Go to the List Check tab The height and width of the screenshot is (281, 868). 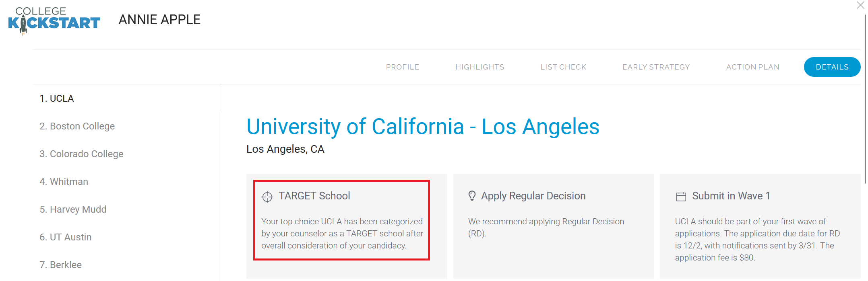click(x=563, y=67)
